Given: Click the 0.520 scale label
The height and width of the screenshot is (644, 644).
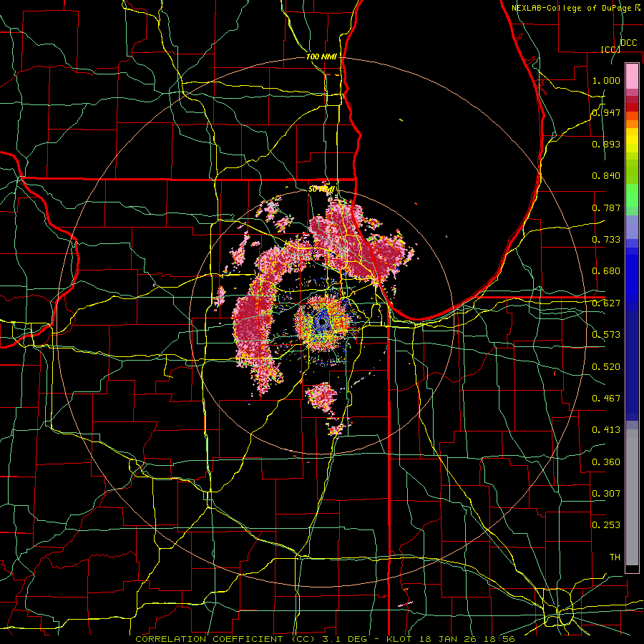Looking at the screenshot, I should tap(606, 367).
